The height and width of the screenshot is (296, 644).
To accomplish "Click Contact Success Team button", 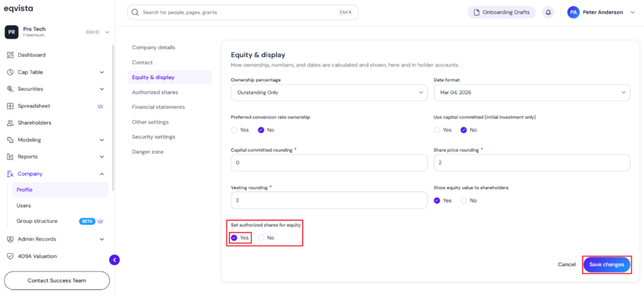I will 57,281.
